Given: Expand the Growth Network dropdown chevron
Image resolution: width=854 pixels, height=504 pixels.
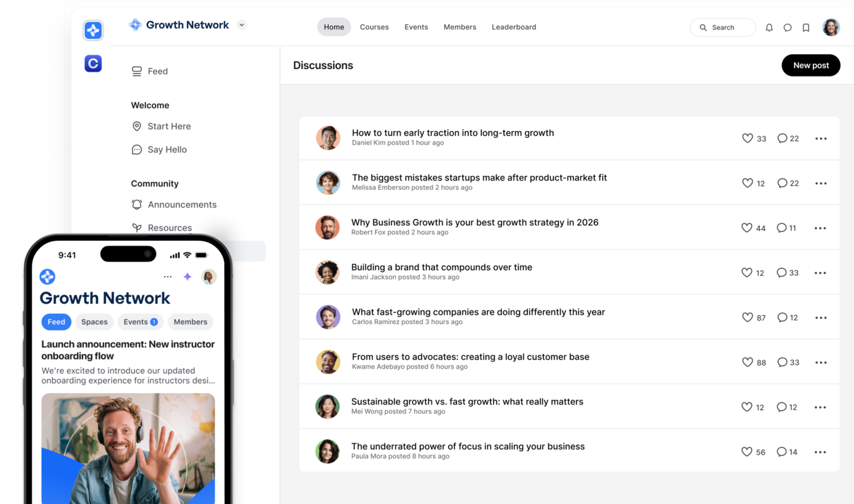Looking at the screenshot, I should (x=242, y=25).
